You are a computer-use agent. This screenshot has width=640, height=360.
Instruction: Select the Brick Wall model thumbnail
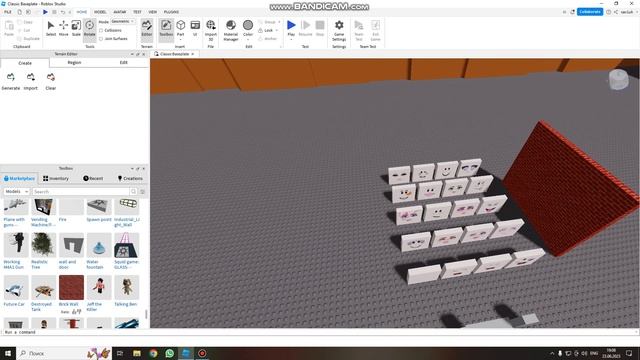[71, 287]
